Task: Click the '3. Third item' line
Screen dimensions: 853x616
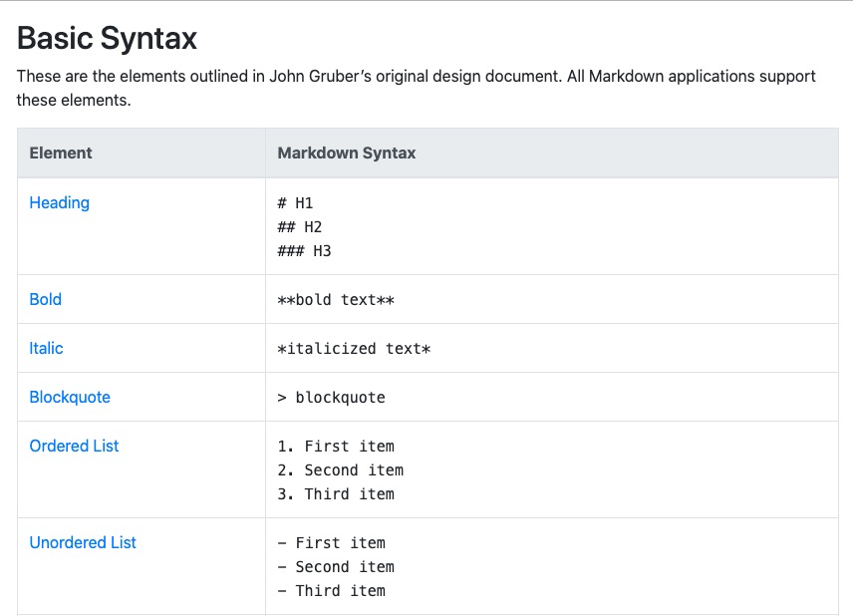Action: point(336,494)
